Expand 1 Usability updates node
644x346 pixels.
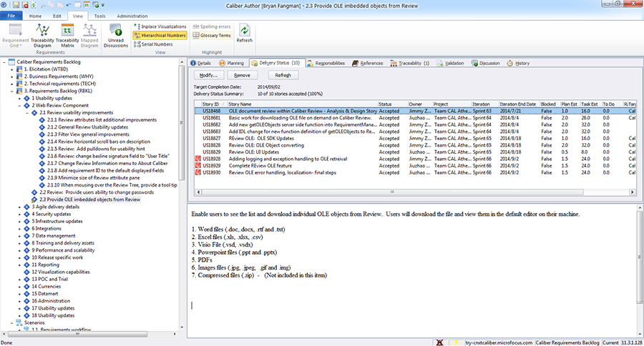tap(20, 99)
